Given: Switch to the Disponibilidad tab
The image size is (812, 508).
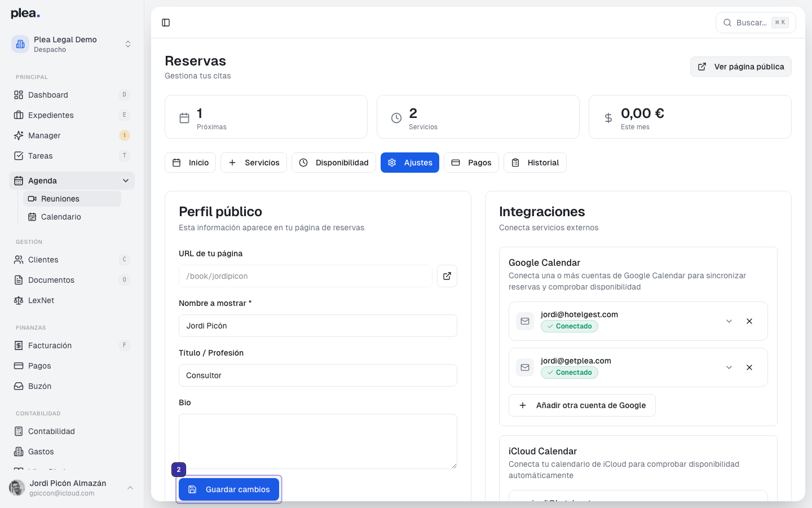Looking at the screenshot, I should click(x=334, y=163).
